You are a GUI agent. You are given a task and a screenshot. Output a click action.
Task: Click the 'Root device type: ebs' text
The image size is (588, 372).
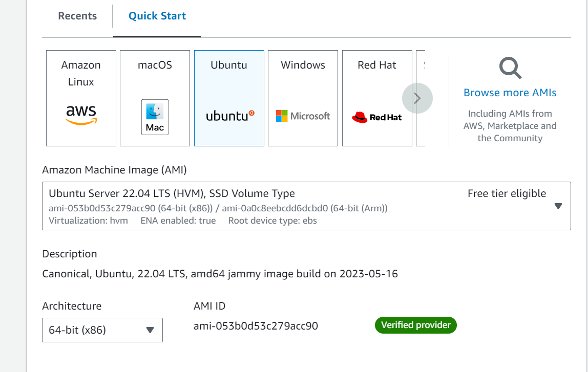tap(272, 221)
